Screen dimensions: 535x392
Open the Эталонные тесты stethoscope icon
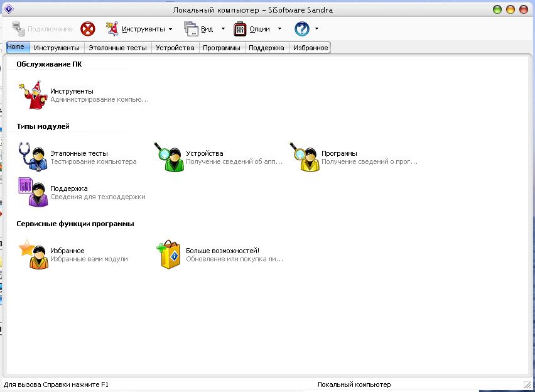[x=33, y=156]
